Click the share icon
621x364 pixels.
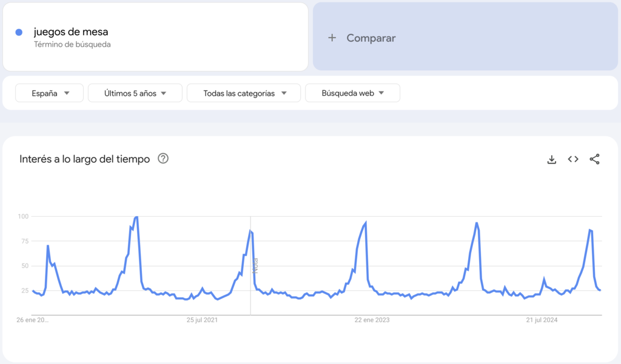point(594,159)
